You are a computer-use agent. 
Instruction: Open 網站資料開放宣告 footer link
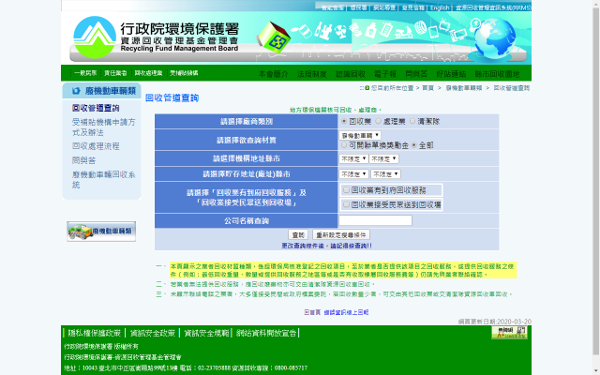pos(266,333)
